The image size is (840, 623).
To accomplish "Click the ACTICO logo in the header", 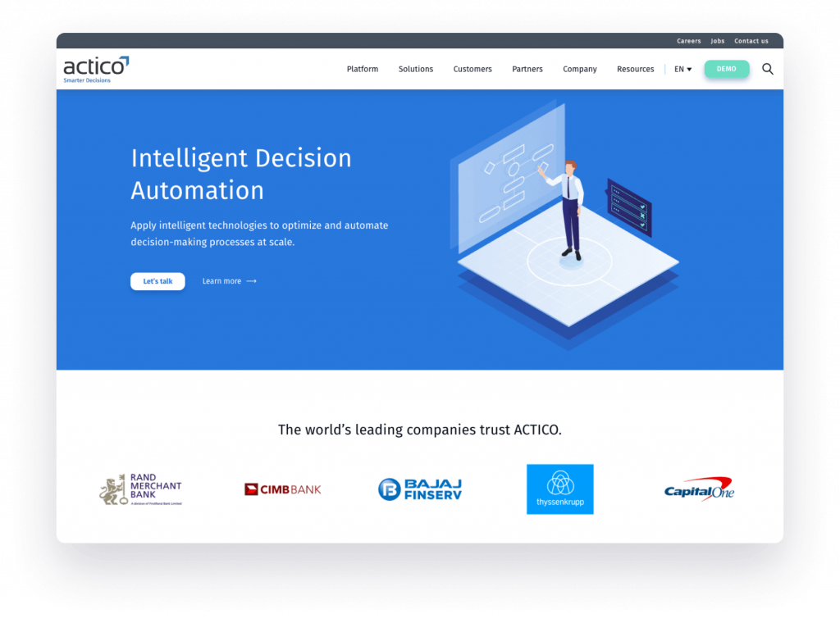I will (x=96, y=70).
